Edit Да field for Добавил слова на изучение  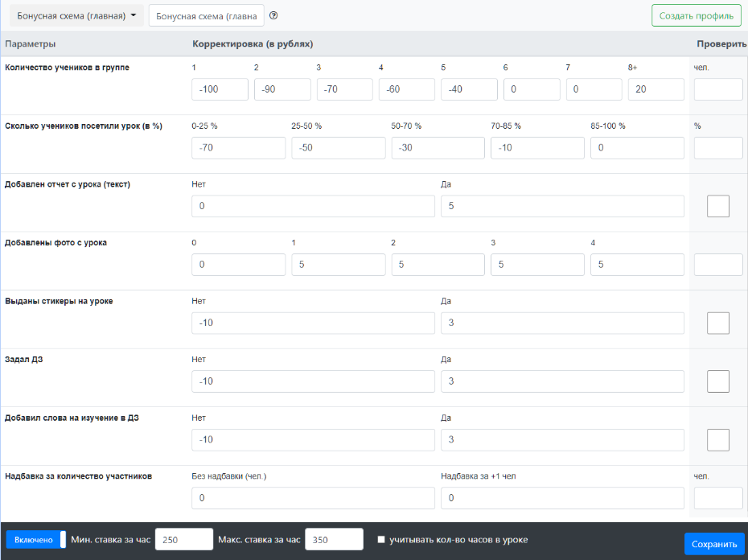(562, 439)
